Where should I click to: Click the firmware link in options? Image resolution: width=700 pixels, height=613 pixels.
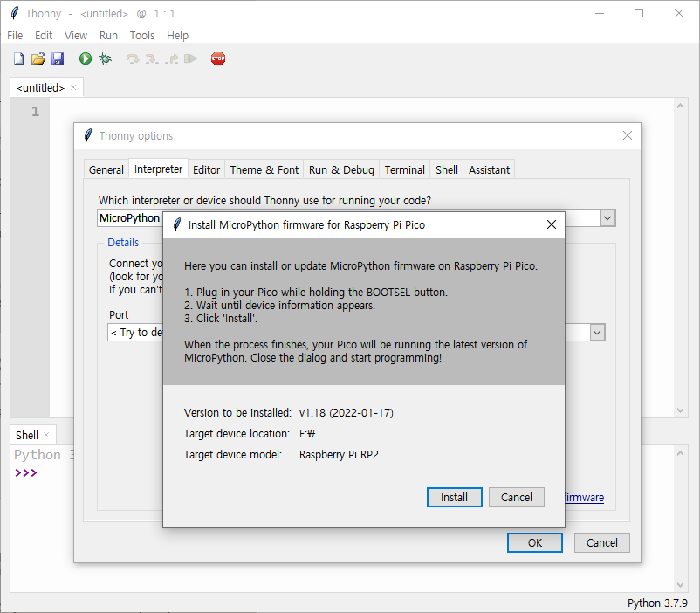click(x=585, y=497)
